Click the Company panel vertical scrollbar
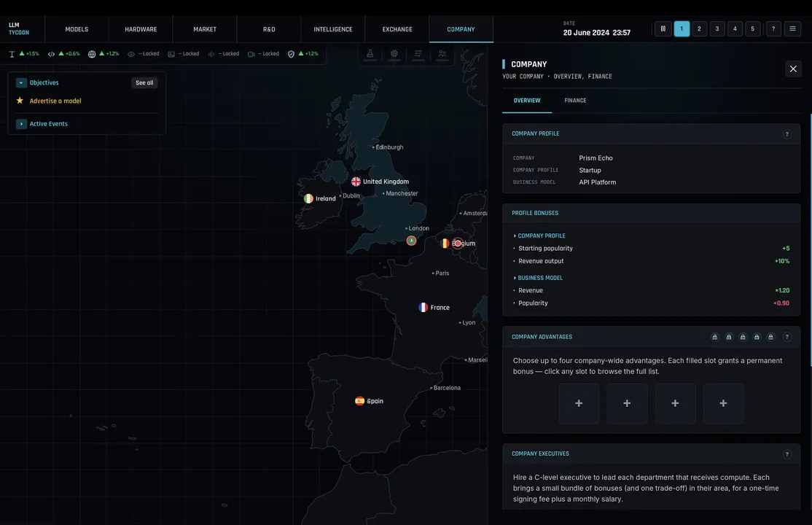Screen dimensions: 812x525 pos(811,239)
